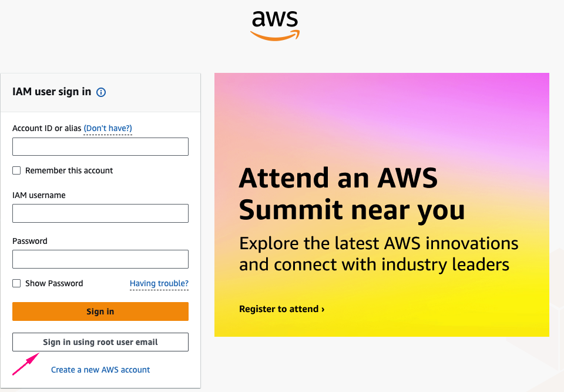Follow the Create a new AWS account link

click(x=100, y=370)
